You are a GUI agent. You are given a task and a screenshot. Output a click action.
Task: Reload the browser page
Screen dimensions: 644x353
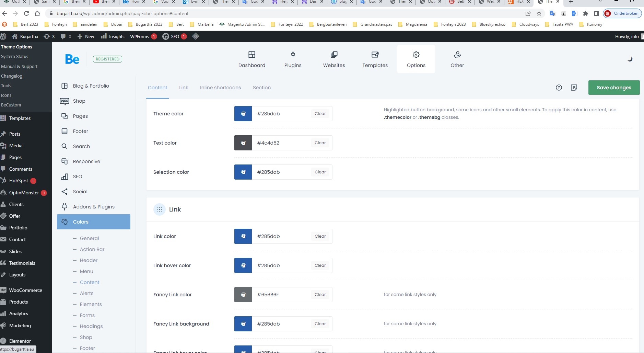[26, 13]
